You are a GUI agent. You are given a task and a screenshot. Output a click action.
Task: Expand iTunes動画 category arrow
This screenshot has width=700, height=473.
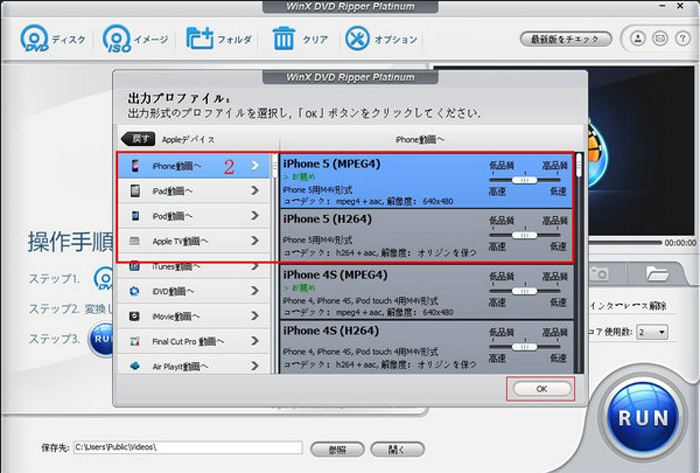click(255, 266)
